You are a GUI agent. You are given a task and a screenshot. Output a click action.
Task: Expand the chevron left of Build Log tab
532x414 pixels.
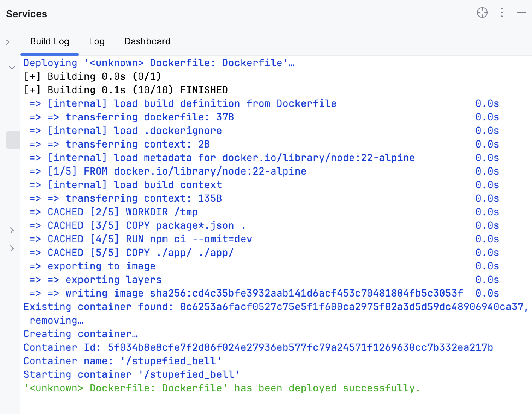(8, 42)
